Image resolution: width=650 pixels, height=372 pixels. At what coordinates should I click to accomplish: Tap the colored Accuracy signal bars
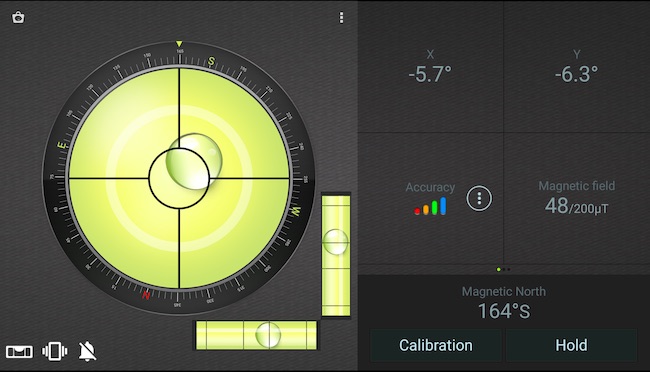click(x=430, y=206)
